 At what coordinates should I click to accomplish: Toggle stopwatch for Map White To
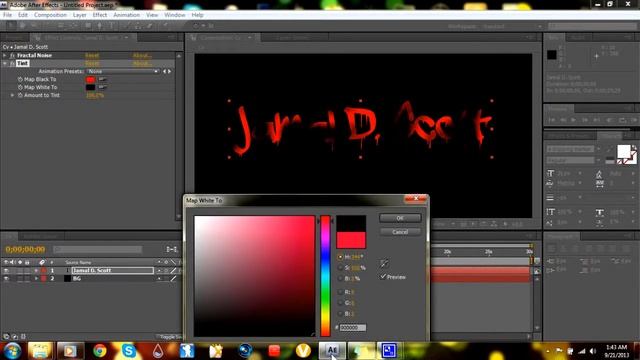click(x=20, y=87)
